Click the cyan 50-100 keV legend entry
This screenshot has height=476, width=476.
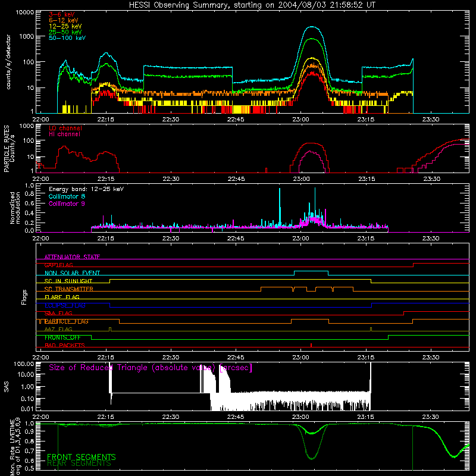coord(67,38)
